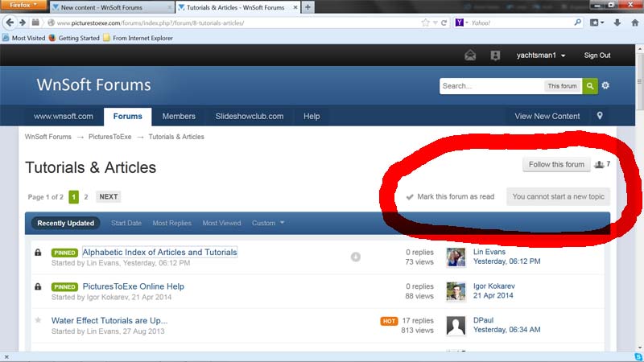Toggle the star on Water Effect Tutorials topic

tap(38, 320)
